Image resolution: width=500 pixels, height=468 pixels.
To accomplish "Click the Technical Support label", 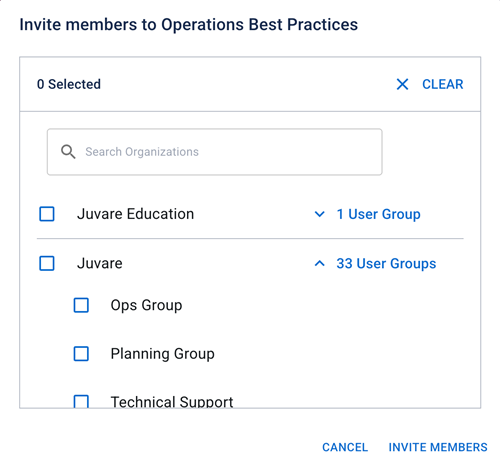I will pos(172,402).
